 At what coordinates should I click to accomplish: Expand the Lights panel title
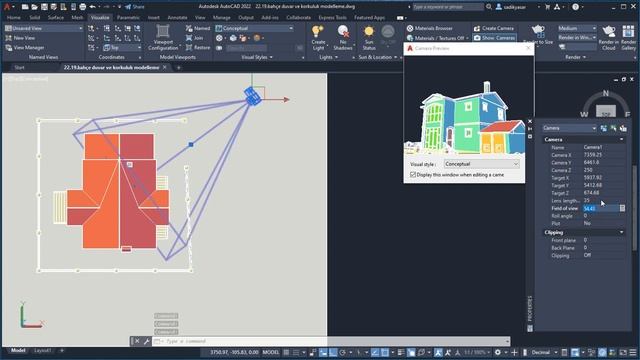click(329, 58)
